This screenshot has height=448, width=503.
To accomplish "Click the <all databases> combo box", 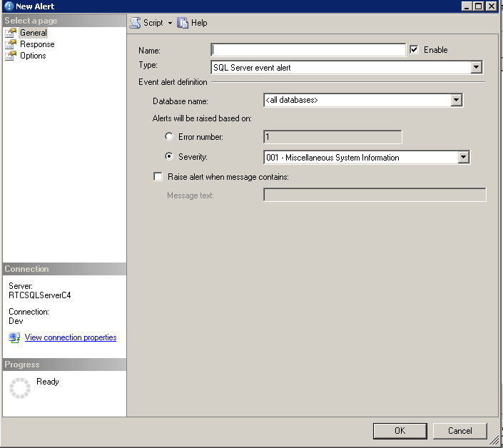I will click(x=363, y=100).
